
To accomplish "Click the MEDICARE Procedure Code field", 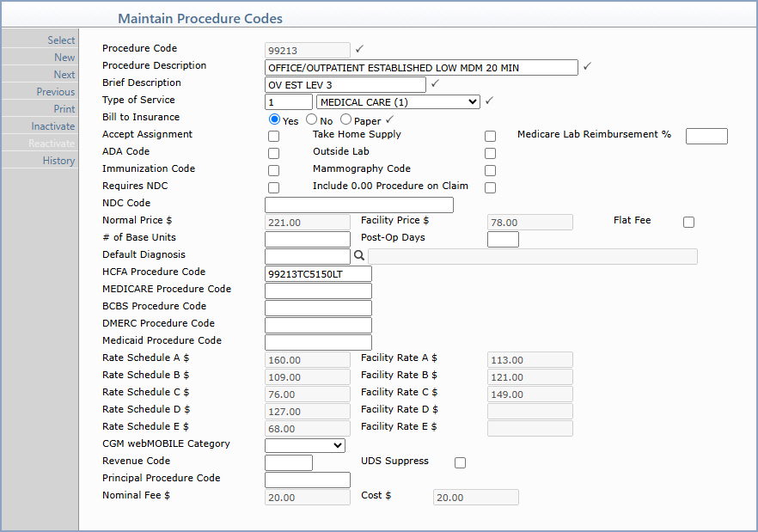I will tap(319, 290).
